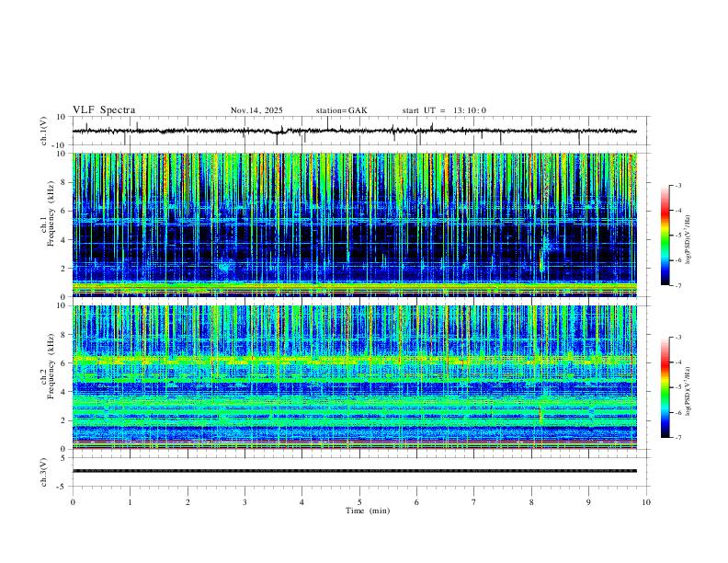728x563 pixels.
Task: Click the 'ch.3(V)' axis label
Action: [43, 473]
